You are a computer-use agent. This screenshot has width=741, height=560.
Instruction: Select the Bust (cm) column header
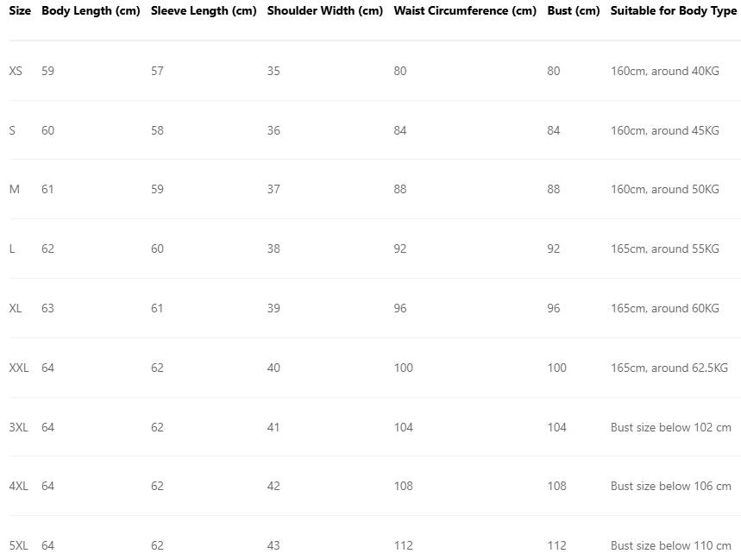coord(573,11)
